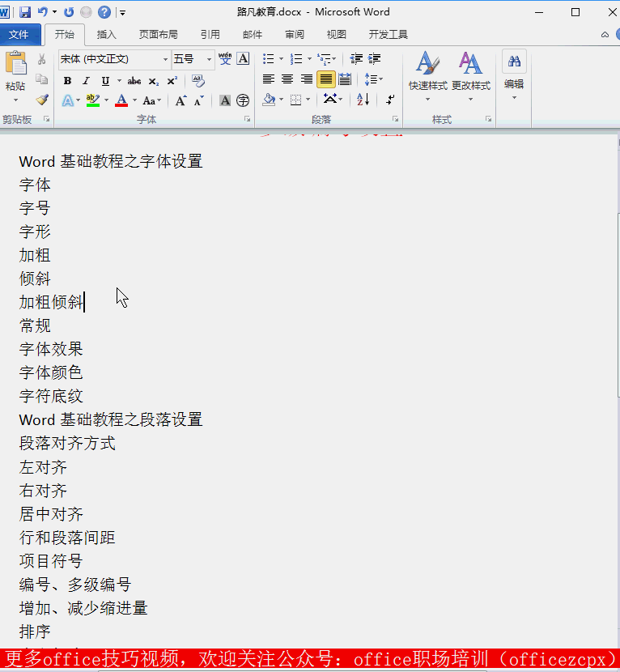The image size is (620, 672).
Task: Apply paragraph shading fill bucket
Action: 269,100
